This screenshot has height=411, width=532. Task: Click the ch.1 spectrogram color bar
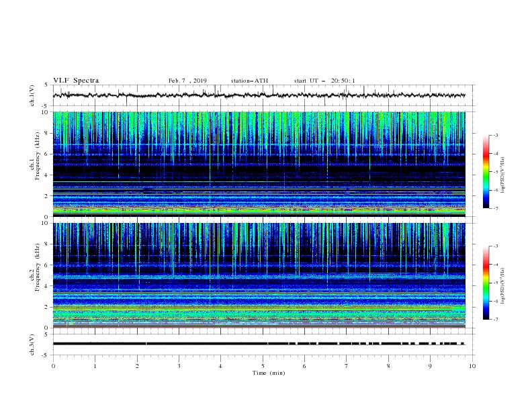click(486, 172)
